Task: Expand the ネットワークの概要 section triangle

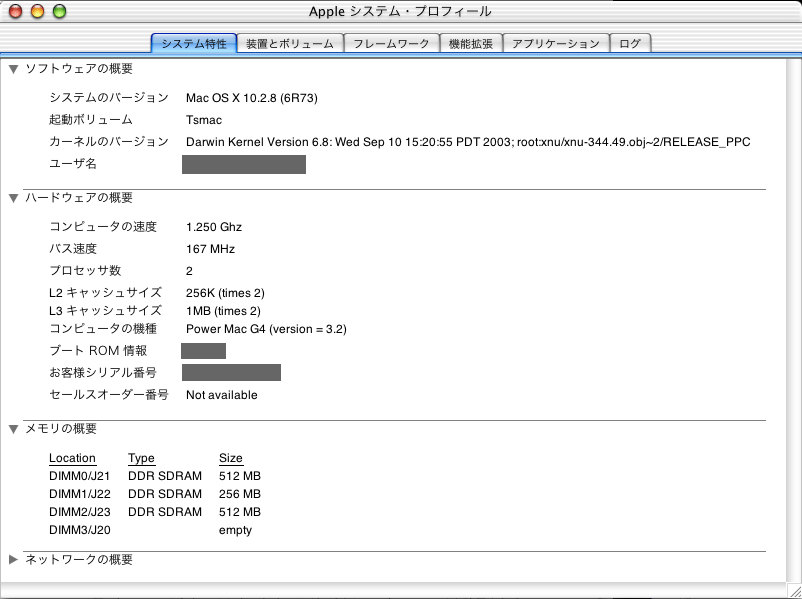Action: (13, 559)
